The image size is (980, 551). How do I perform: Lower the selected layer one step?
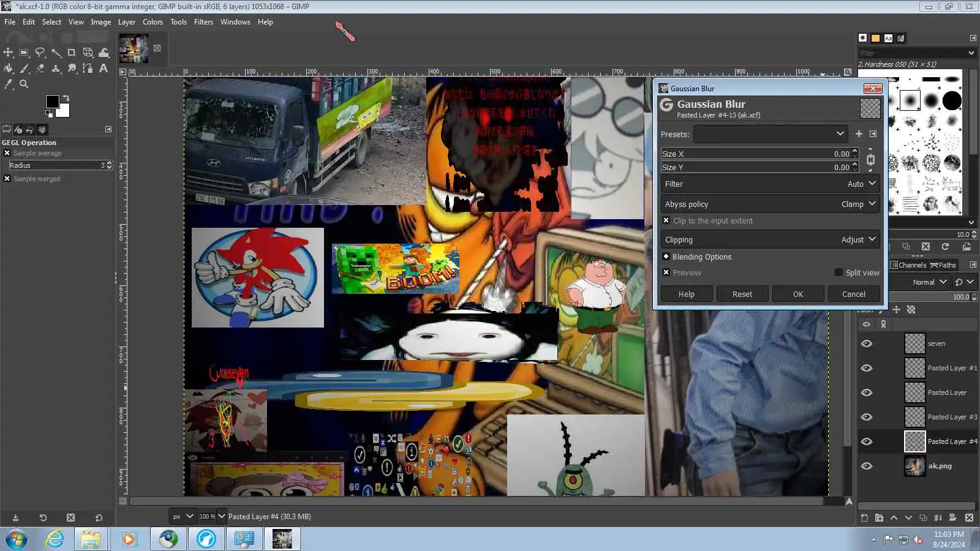coord(908,518)
